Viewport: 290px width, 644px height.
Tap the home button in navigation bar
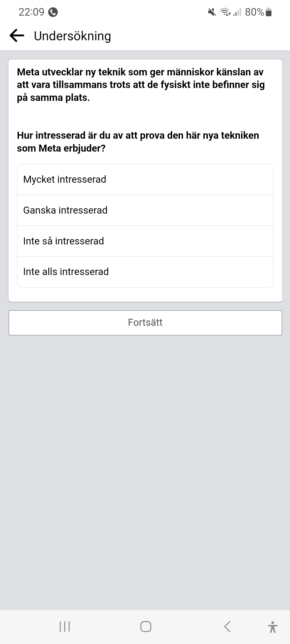(146, 627)
